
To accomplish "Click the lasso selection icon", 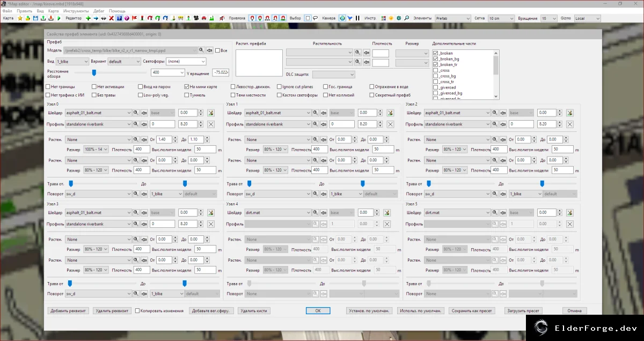I will 316,18.
